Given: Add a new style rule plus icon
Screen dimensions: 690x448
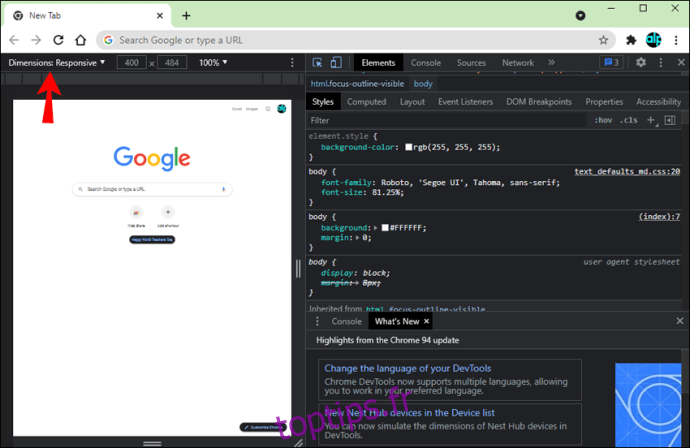Looking at the screenshot, I should coord(651,120).
